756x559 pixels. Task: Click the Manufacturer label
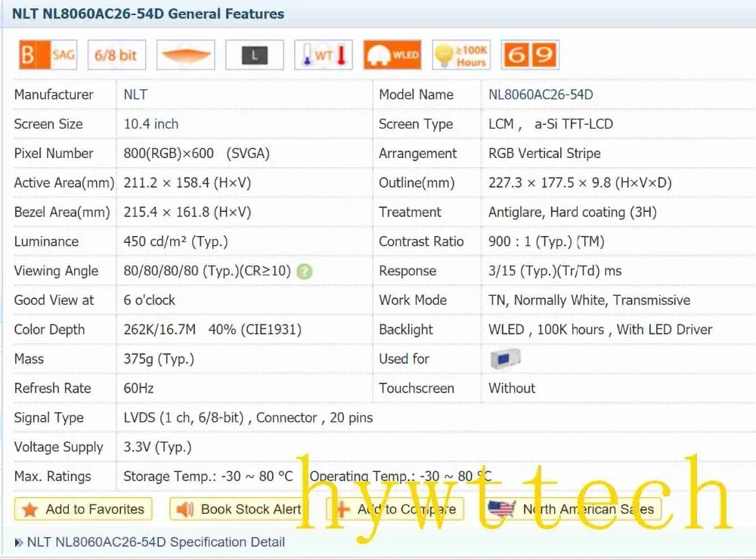tap(54, 95)
